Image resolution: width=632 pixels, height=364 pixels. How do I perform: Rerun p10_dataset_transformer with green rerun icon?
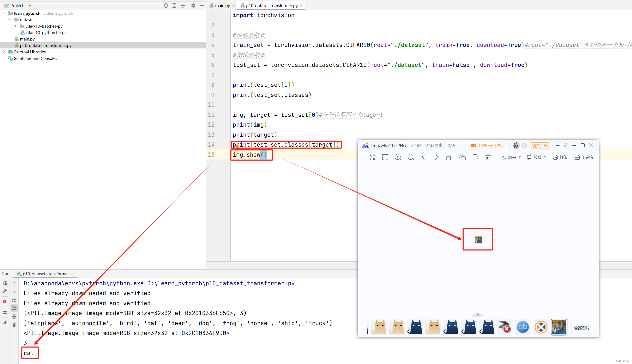coord(5,283)
